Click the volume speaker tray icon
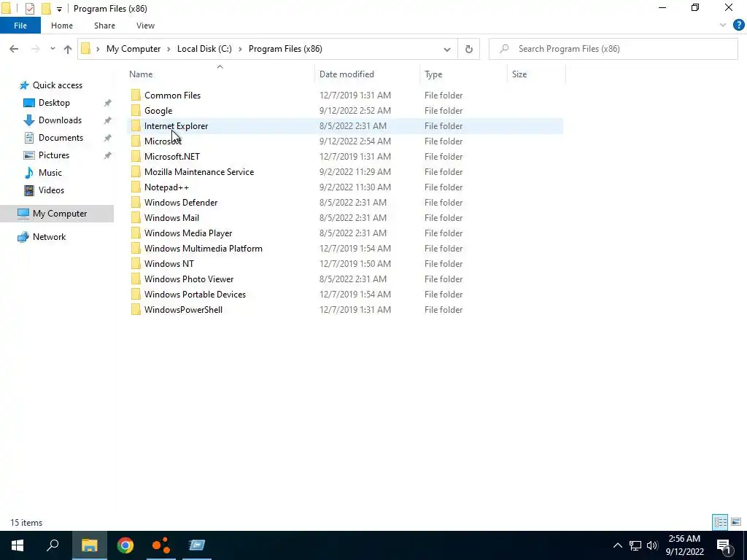 [651, 545]
